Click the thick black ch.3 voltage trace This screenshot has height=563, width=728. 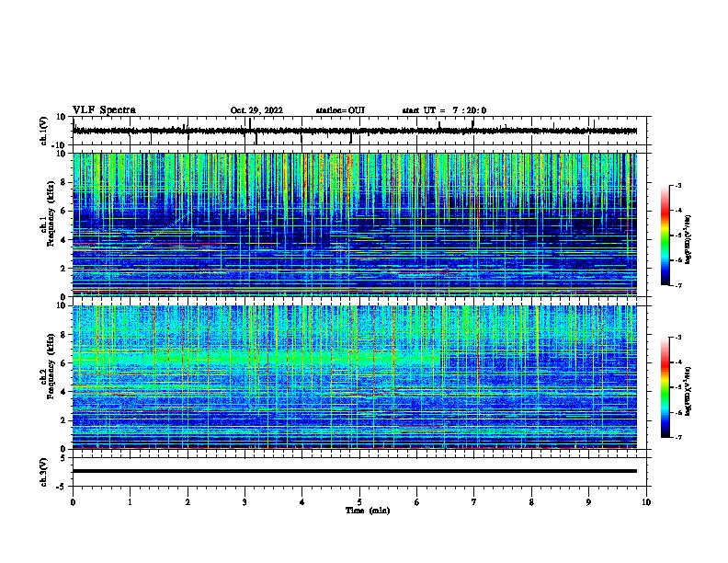[x=355, y=471]
